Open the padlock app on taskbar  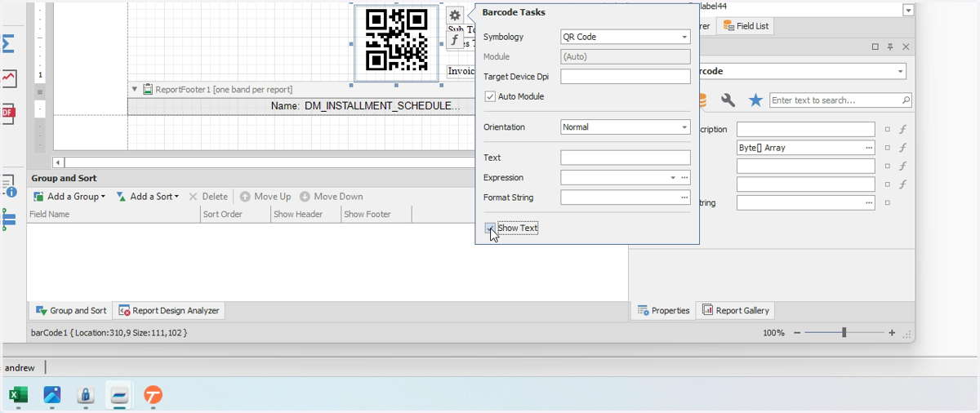86,395
